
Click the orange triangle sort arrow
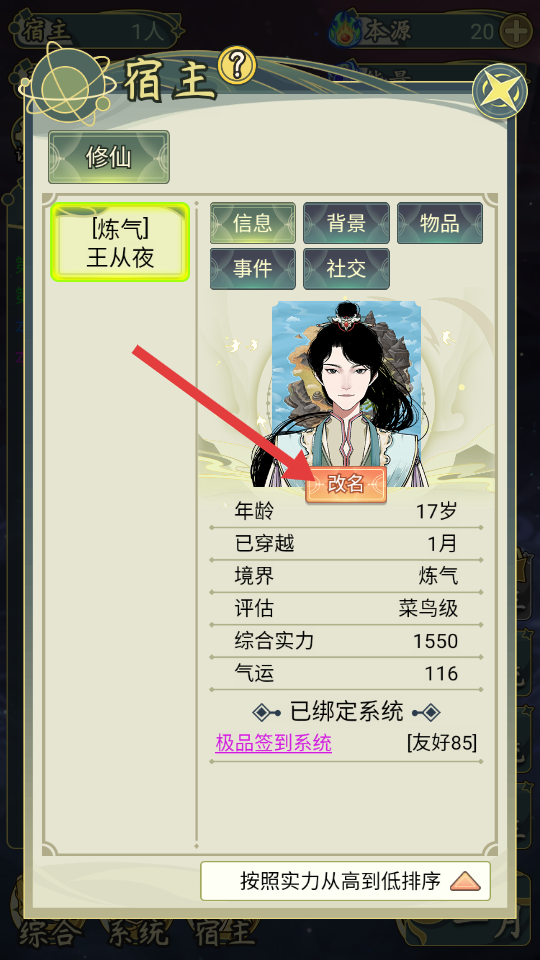465,881
